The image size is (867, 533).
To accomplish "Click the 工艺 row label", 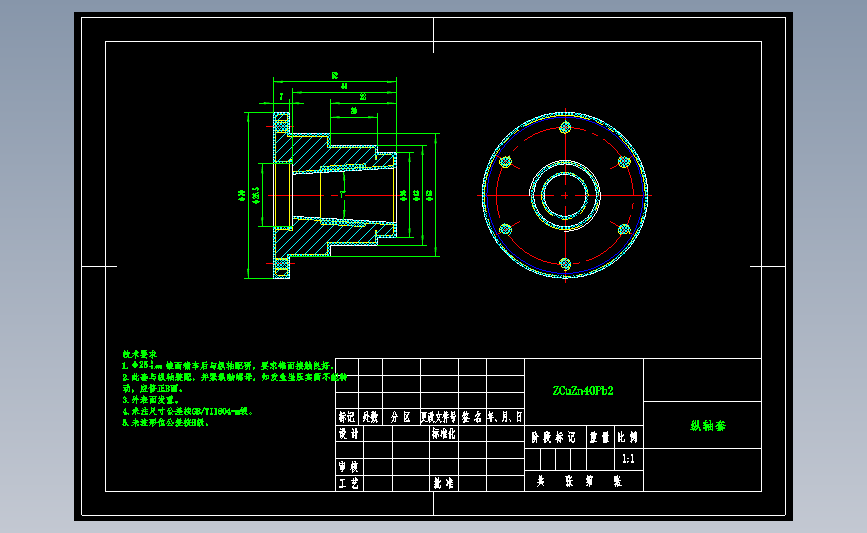I will (x=349, y=483).
